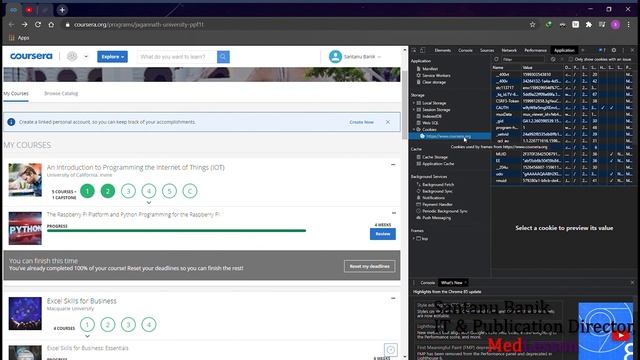Open Service Workers section
This screenshot has height=360, width=640.
436,76
